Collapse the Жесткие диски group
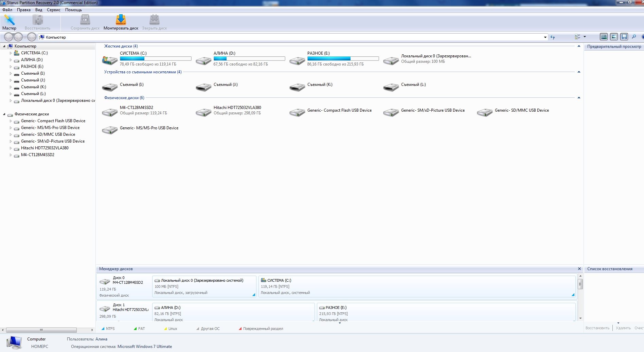The image size is (644, 352). (x=579, y=46)
